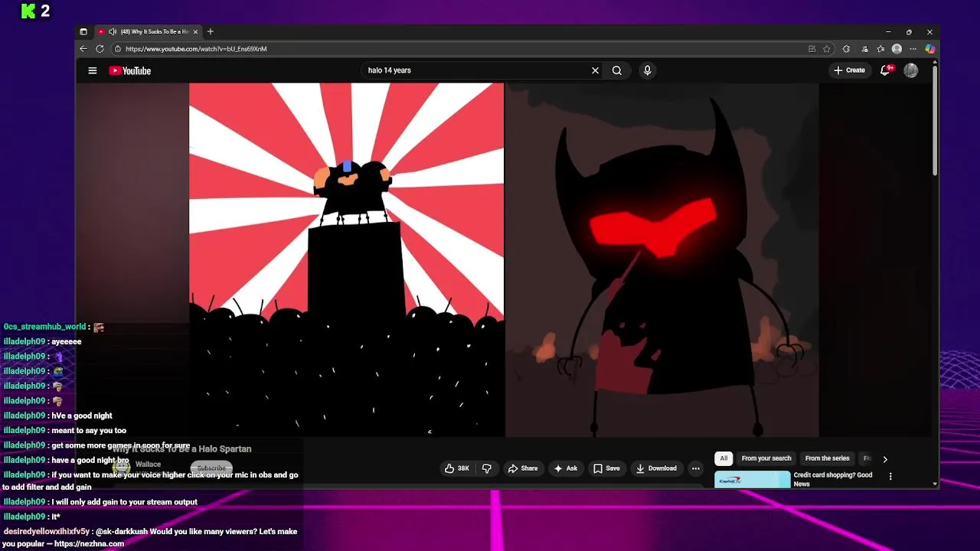
Task: Open the browser profile avatar
Action: click(x=897, y=49)
